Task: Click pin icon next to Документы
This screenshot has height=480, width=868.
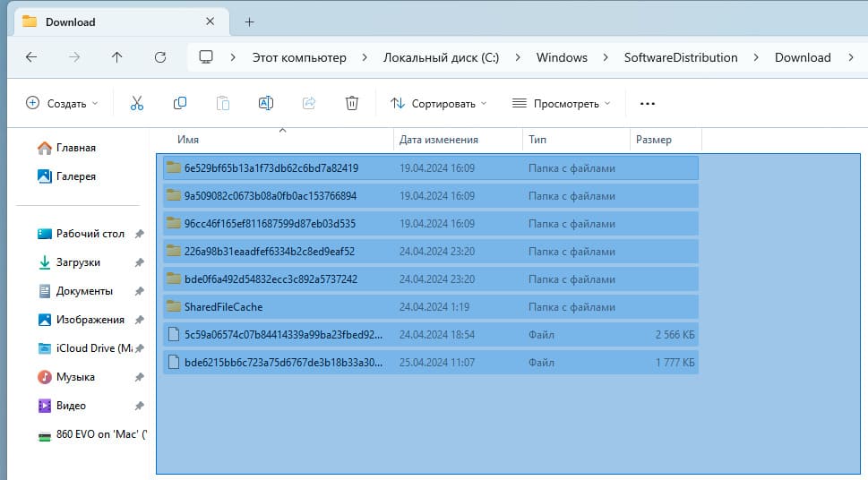Action: (140, 291)
